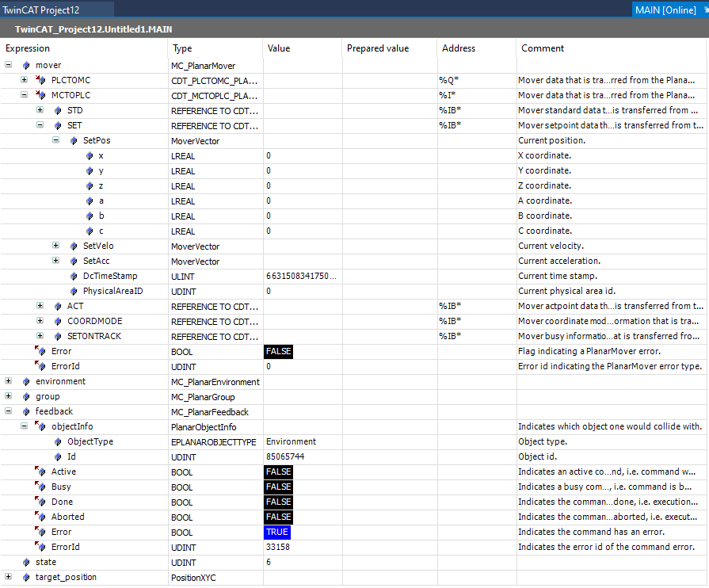This screenshot has width=709, height=588.
Task: Click the FALSE value of Done
Action: [279, 502]
